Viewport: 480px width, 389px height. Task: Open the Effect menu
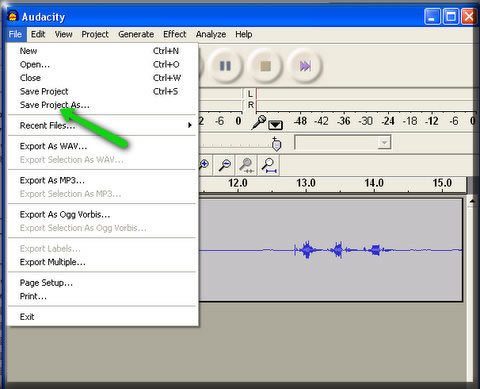[175, 34]
